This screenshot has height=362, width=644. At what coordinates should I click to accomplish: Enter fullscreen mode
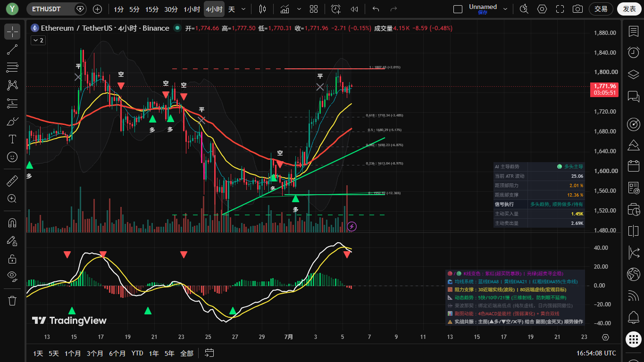[x=560, y=9]
